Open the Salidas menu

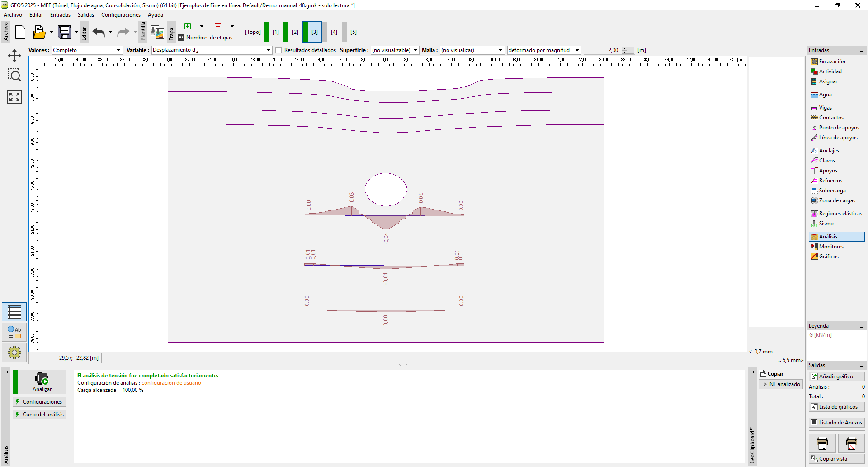coord(85,15)
